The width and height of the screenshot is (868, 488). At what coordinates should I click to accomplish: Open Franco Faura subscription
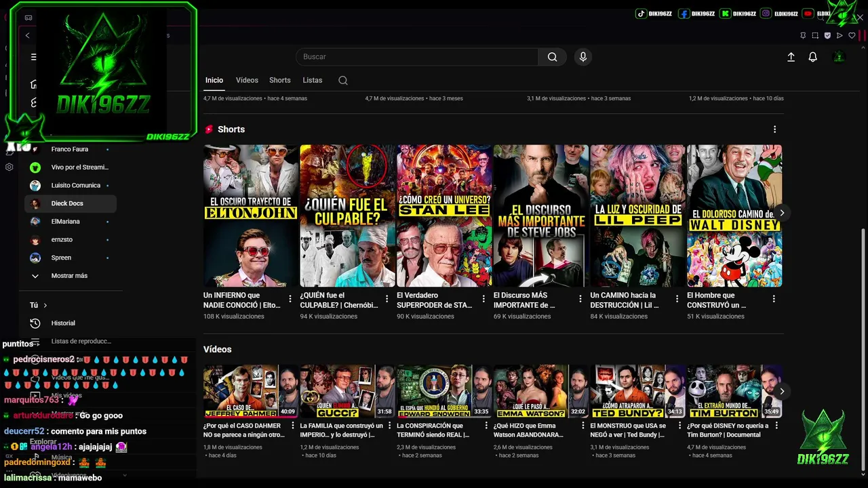point(71,149)
